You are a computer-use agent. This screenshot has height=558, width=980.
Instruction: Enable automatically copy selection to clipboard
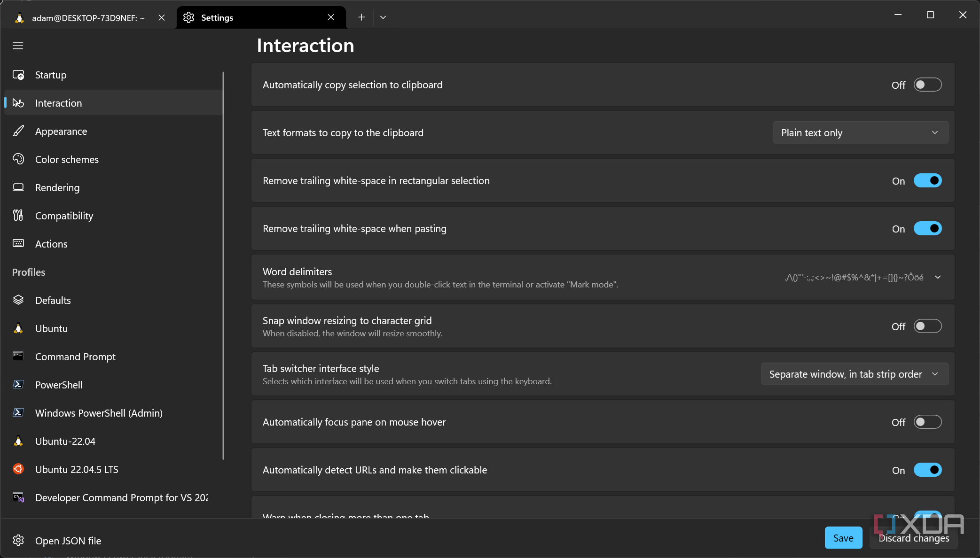[x=927, y=85]
